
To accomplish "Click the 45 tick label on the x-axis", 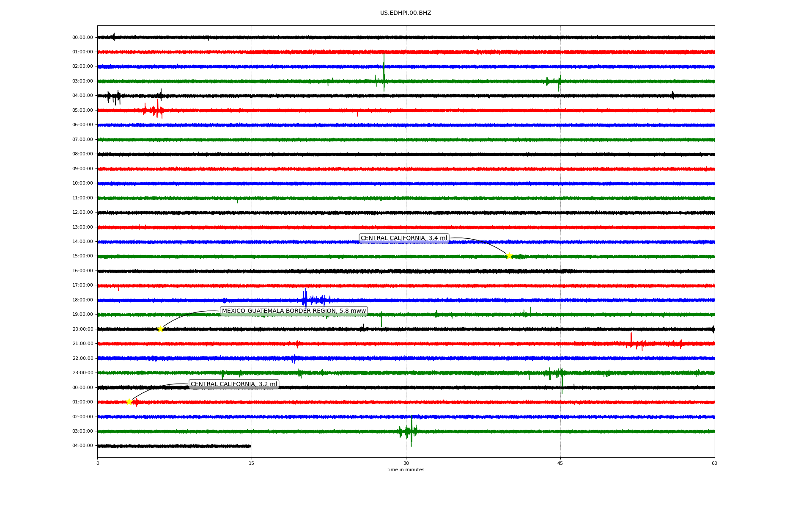I will (x=560, y=463).
